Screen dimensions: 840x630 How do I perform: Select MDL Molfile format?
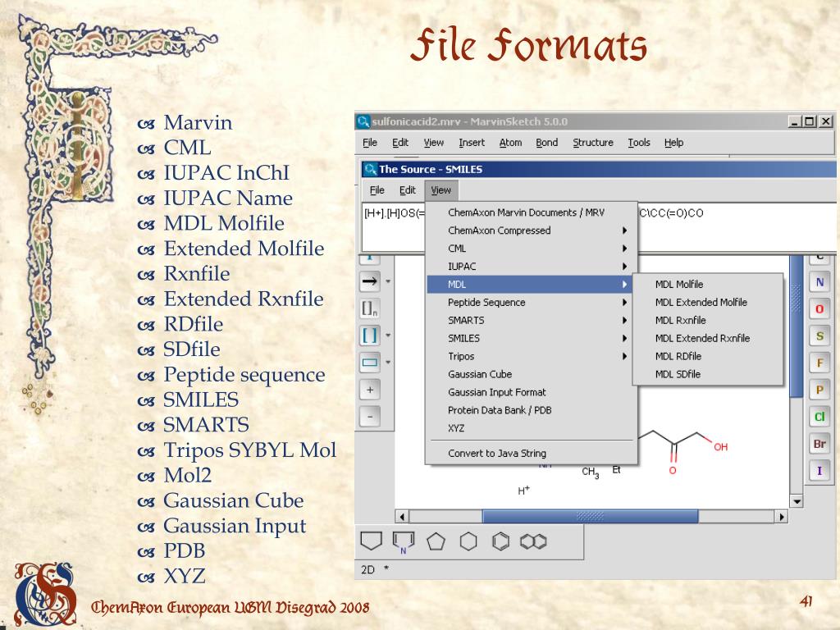pyautogui.click(x=708, y=285)
